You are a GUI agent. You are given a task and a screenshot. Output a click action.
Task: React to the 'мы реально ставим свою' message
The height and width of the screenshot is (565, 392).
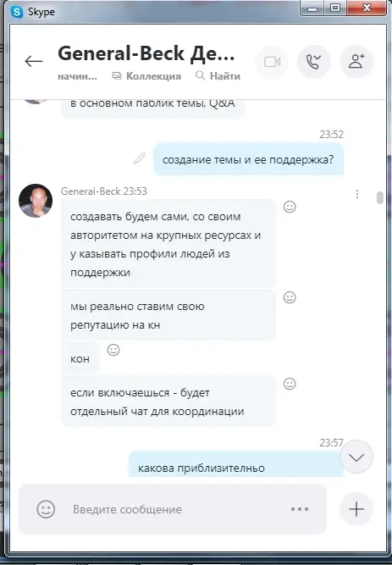pyautogui.click(x=290, y=297)
